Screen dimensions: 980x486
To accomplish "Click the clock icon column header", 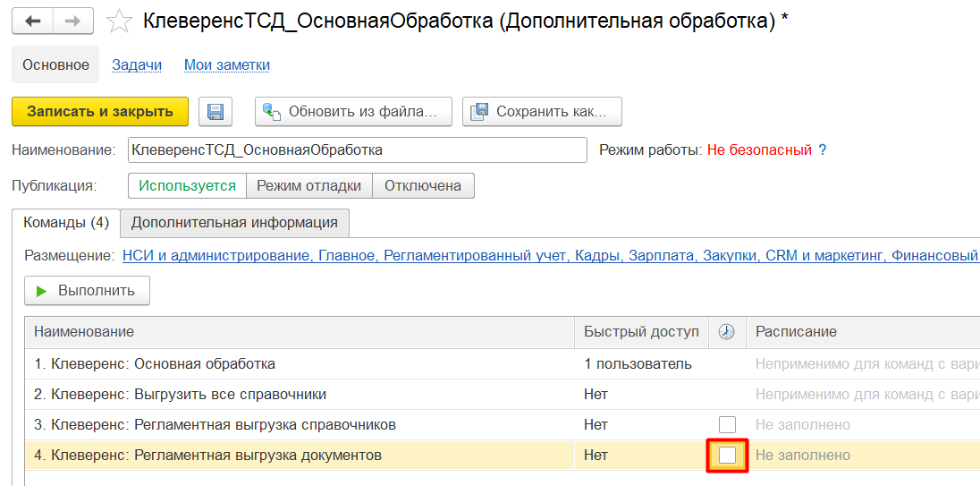I will (726, 332).
